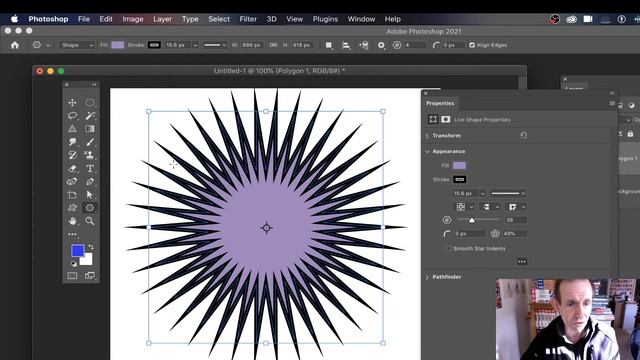This screenshot has width=640, height=360.
Task: Show Live Shape Properties
Action: pyautogui.click(x=433, y=119)
